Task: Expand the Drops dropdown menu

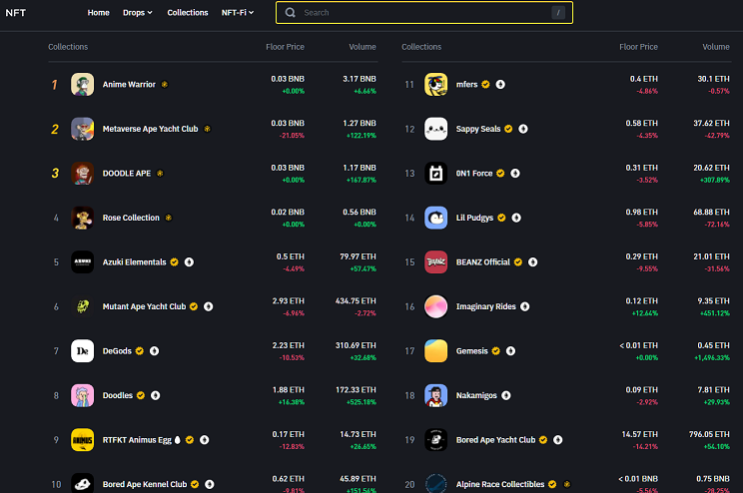Action: pyautogui.click(x=137, y=13)
